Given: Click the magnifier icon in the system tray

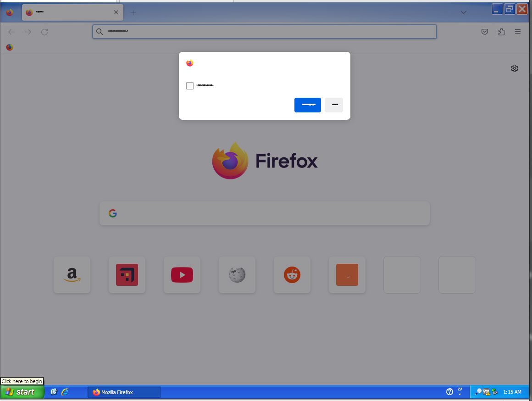Looking at the screenshot, I should click(478, 392).
